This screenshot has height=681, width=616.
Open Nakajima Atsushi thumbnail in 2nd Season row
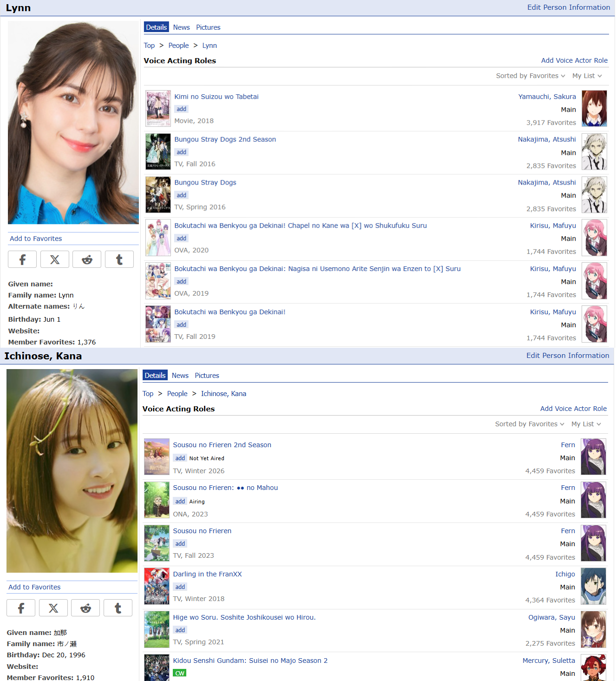[595, 152]
